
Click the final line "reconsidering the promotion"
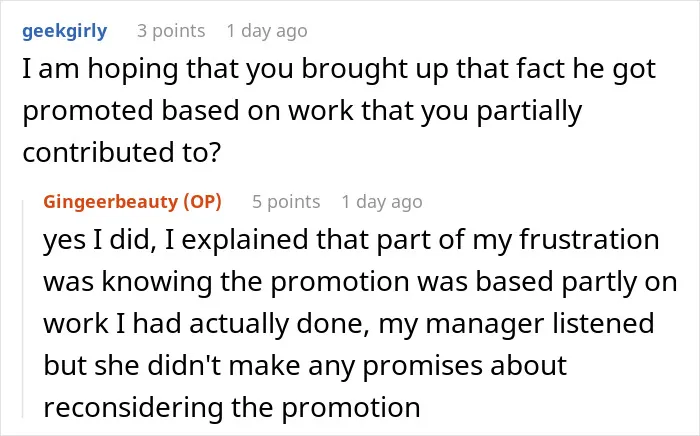(232, 408)
